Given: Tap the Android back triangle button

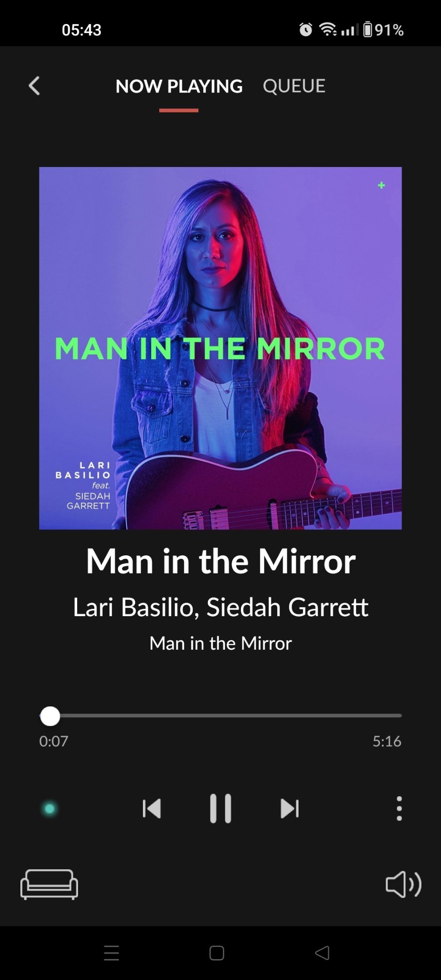Looking at the screenshot, I should [x=322, y=953].
